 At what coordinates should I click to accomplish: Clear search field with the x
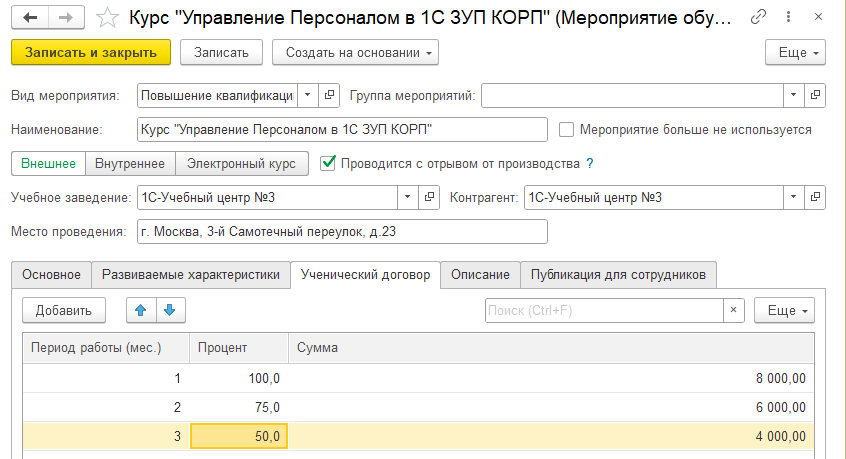(733, 310)
